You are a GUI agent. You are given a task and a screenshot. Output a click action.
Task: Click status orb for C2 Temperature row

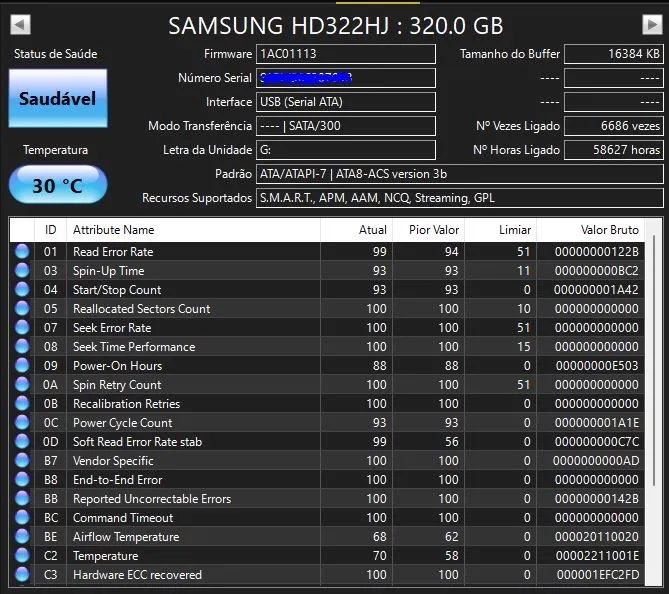pos(22,555)
